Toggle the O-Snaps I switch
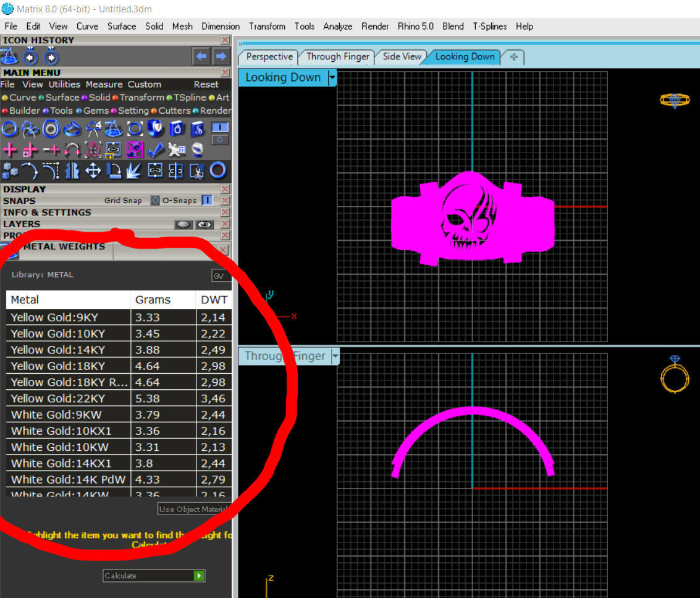This screenshot has width=700, height=598. point(207,200)
